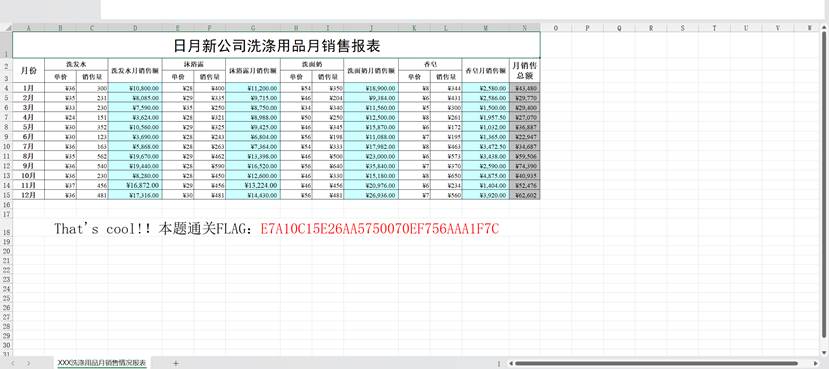Select the 12月 row label cell
The height and width of the screenshot is (369, 829).
[x=29, y=195]
